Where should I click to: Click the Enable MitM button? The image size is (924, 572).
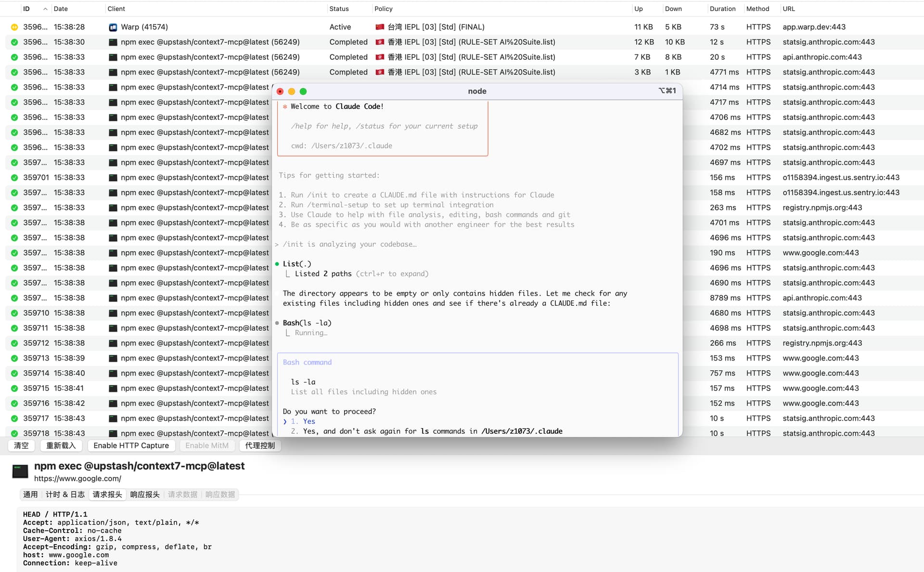point(207,446)
